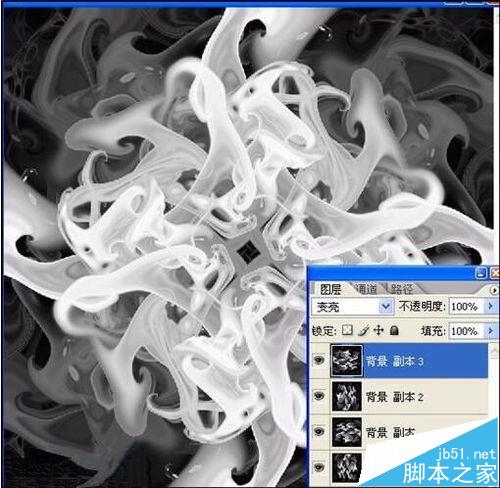The width and height of the screenshot is (500, 488).
Task: Hide the 背景 副本 layer
Action: (319, 432)
